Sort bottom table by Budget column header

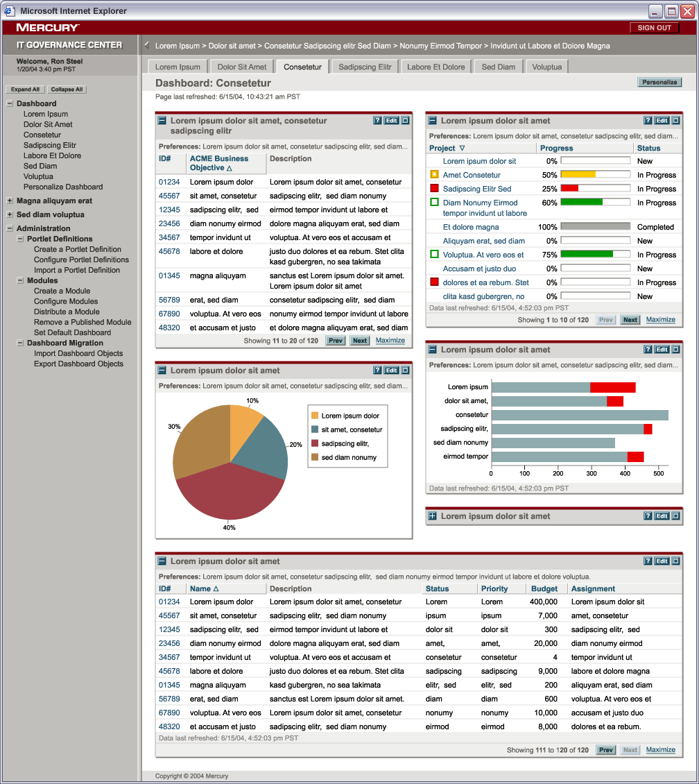tap(544, 589)
